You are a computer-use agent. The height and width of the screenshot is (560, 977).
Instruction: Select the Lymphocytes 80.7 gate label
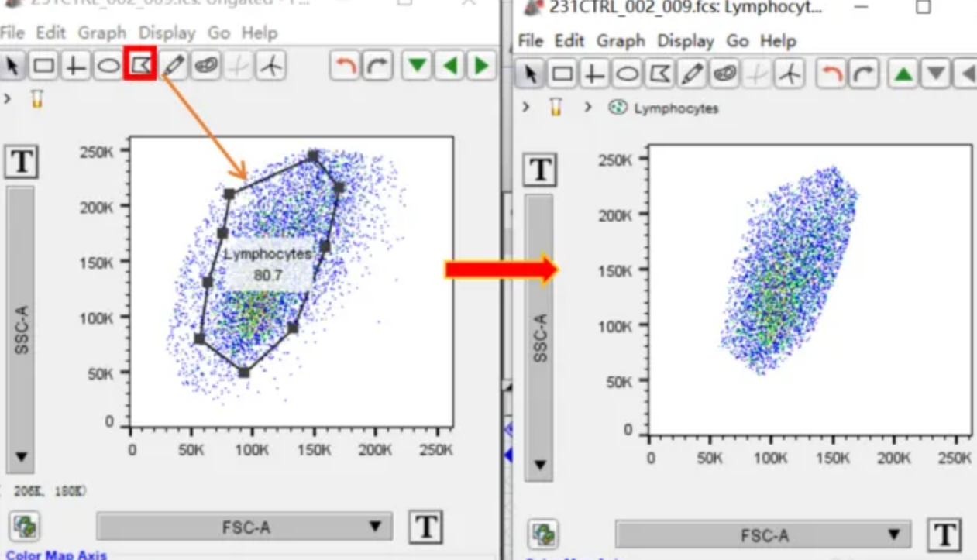[268, 264]
